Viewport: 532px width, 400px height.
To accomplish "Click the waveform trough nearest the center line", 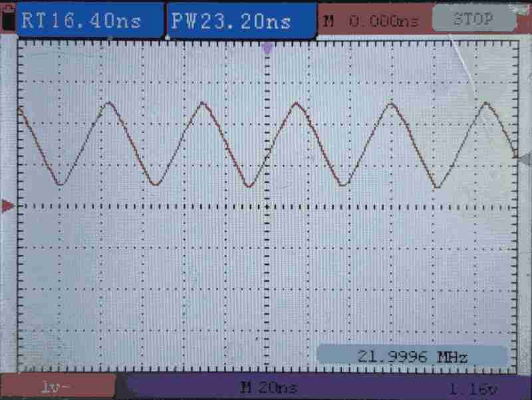I will coord(249,186).
